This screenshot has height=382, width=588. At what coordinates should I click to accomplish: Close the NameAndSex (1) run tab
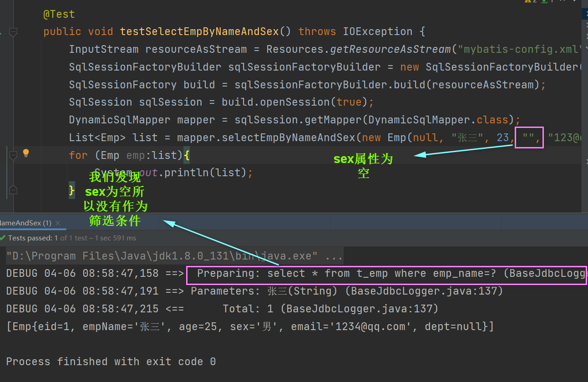(58, 223)
